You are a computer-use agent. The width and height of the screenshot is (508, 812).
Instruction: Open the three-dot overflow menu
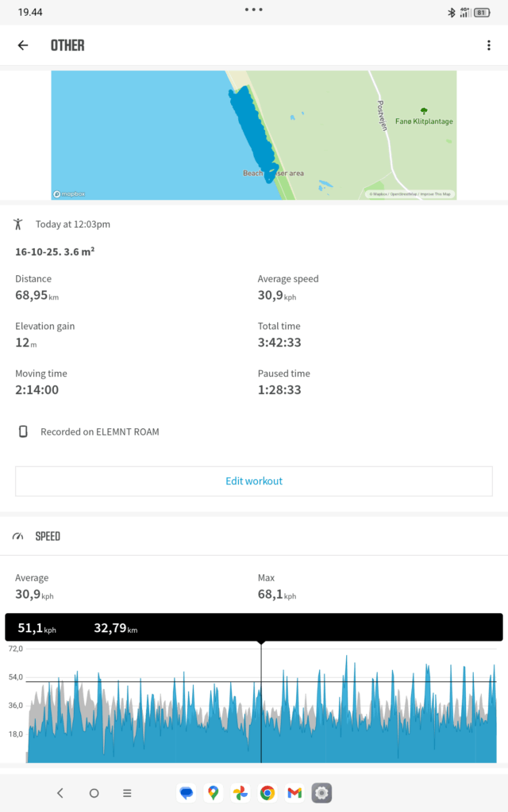tap(489, 45)
